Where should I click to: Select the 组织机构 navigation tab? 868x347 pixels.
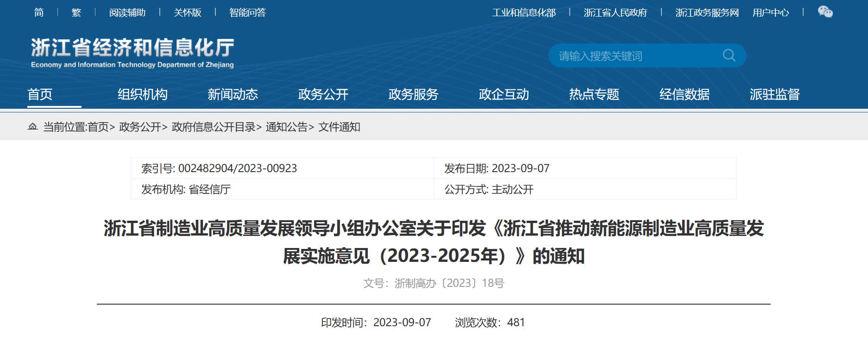pos(143,94)
